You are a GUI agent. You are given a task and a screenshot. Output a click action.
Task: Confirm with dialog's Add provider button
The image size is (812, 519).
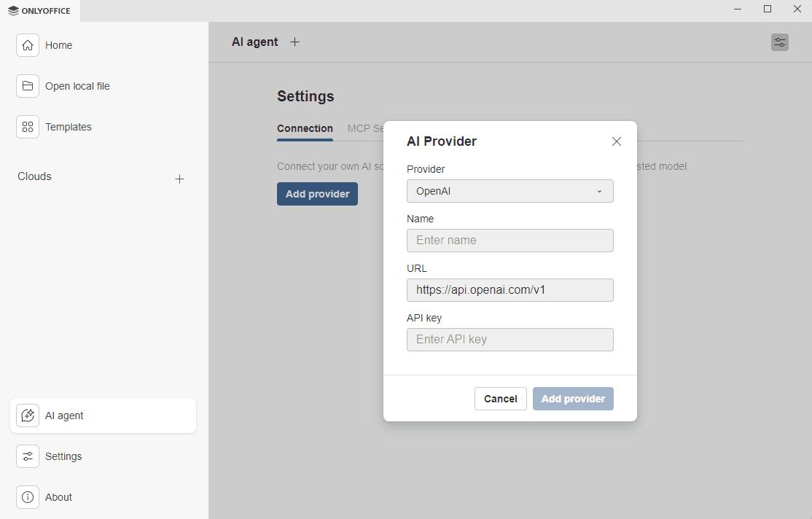click(x=573, y=399)
